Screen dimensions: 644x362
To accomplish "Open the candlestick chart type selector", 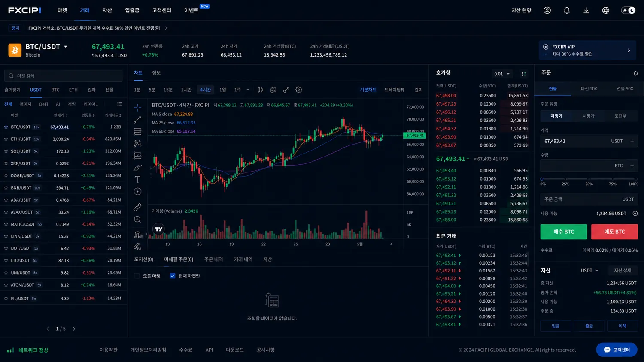I will pos(260,90).
